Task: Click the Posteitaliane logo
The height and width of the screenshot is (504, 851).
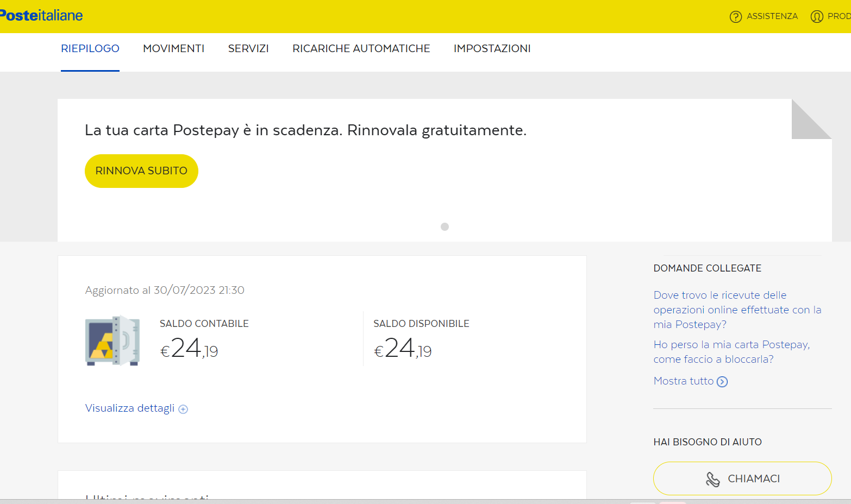Action: 41,16
